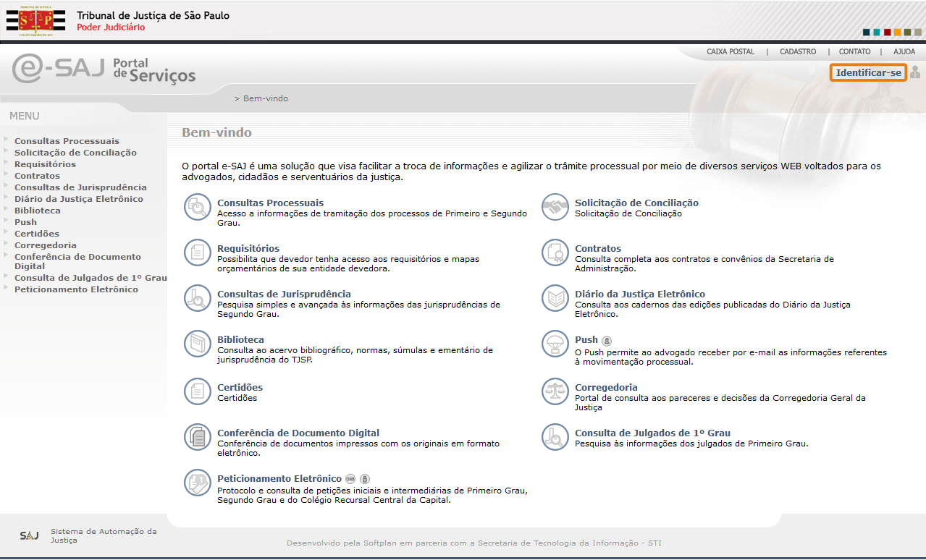
Task: Click the Identificar-se login link
Action: pyautogui.click(x=868, y=72)
